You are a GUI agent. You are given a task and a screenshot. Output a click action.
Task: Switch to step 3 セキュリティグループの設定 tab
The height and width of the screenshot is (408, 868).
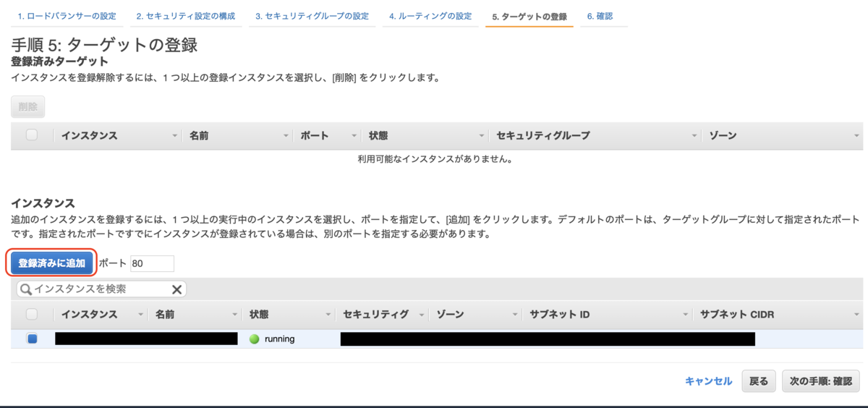[x=312, y=16]
